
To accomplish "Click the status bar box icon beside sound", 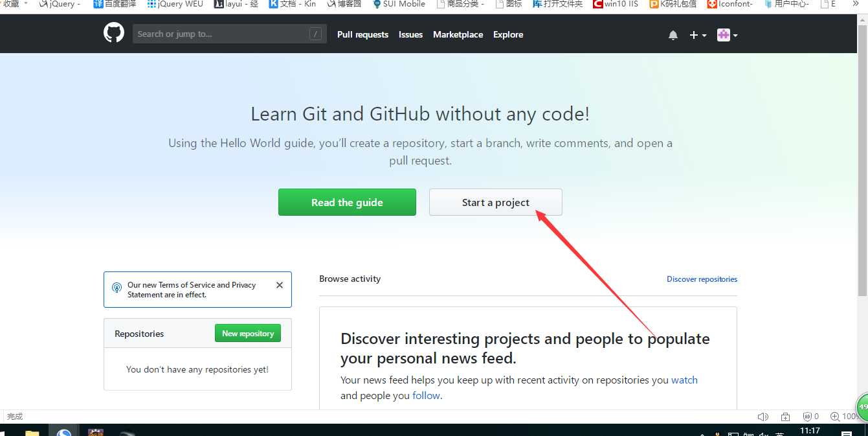I will pyautogui.click(x=785, y=417).
